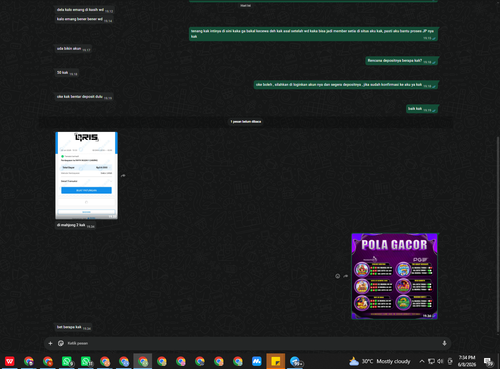Screen dimensions: 500x369
Task: Open the blue M app on the taskbar
Action: (257, 361)
